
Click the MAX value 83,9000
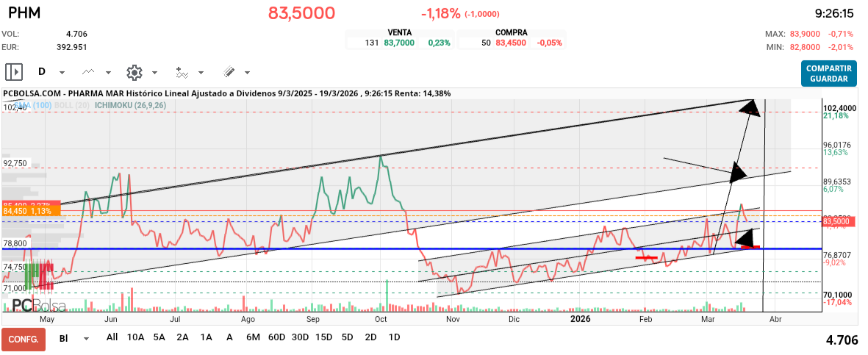[806, 34]
